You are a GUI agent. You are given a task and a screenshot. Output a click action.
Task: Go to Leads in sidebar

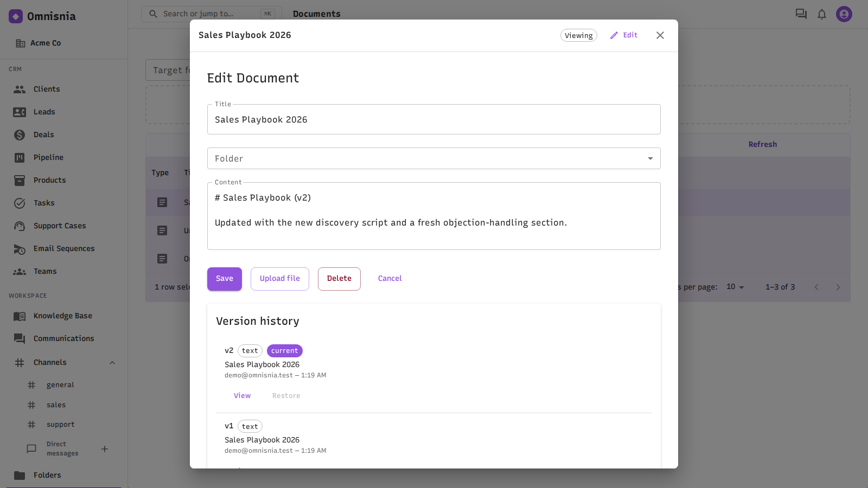coord(44,112)
